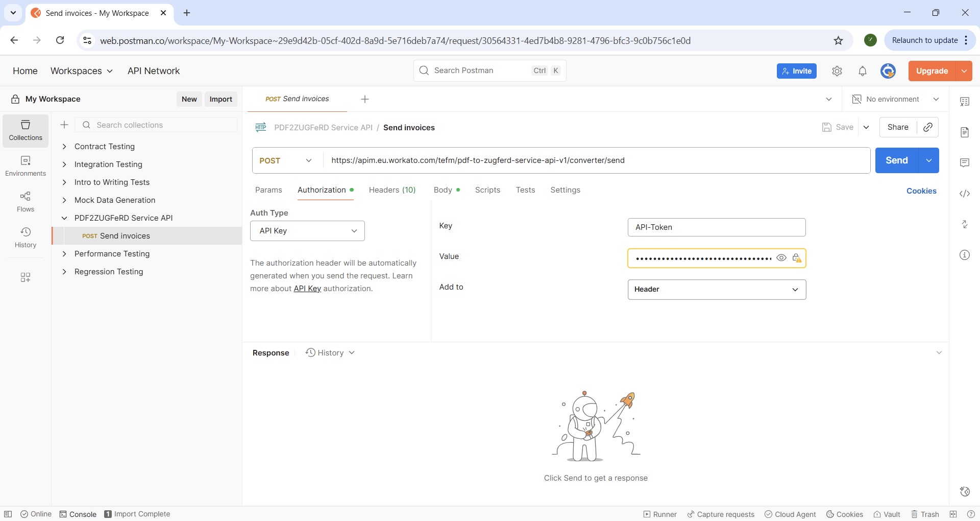This screenshot has height=521, width=980.
Task: Switch to the Tests tab
Action: (x=525, y=190)
